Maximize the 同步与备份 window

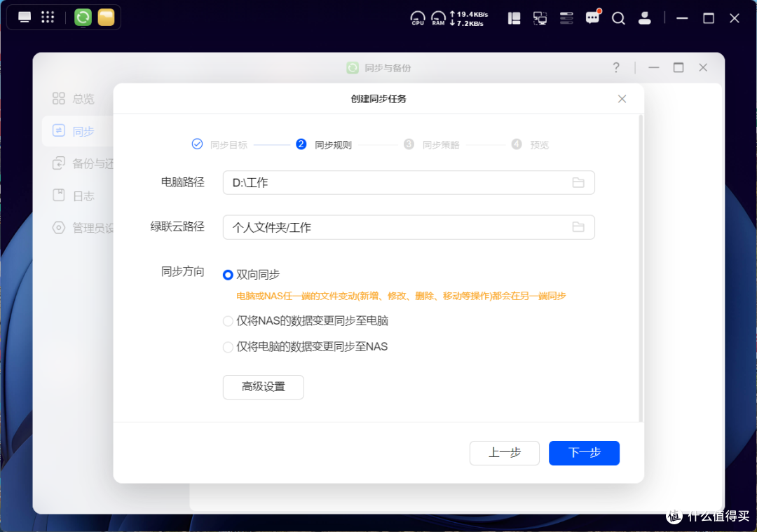click(x=678, y=67)
